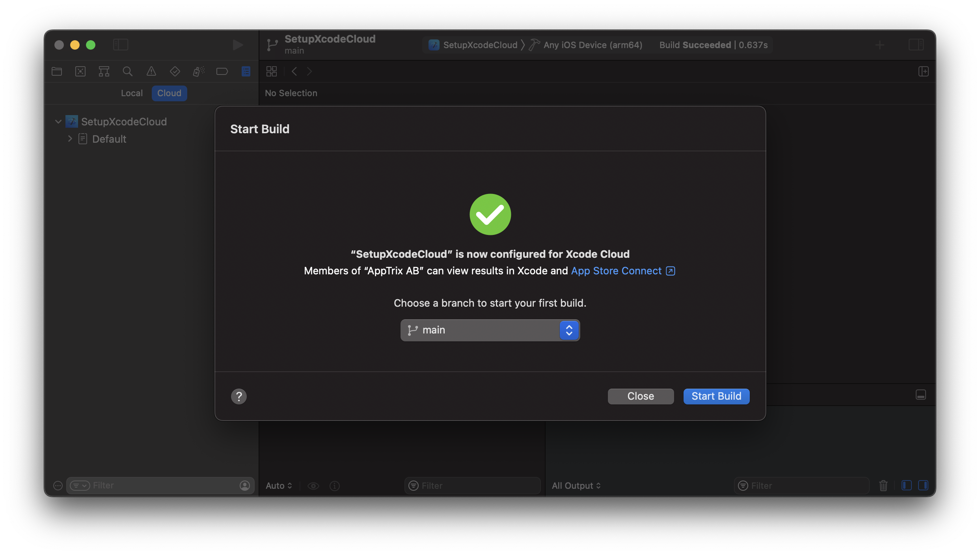
Task: Switch to the Cloud reports tab
Action: [170, 93]
